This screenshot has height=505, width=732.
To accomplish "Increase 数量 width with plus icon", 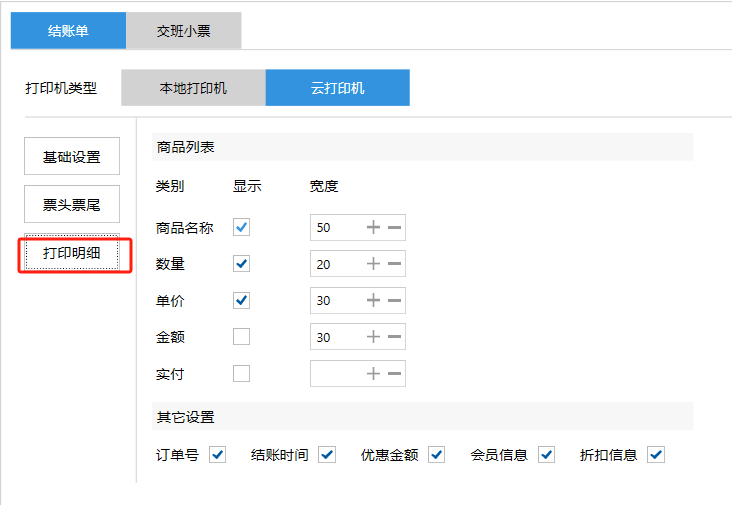I will (x=374, y=264).
